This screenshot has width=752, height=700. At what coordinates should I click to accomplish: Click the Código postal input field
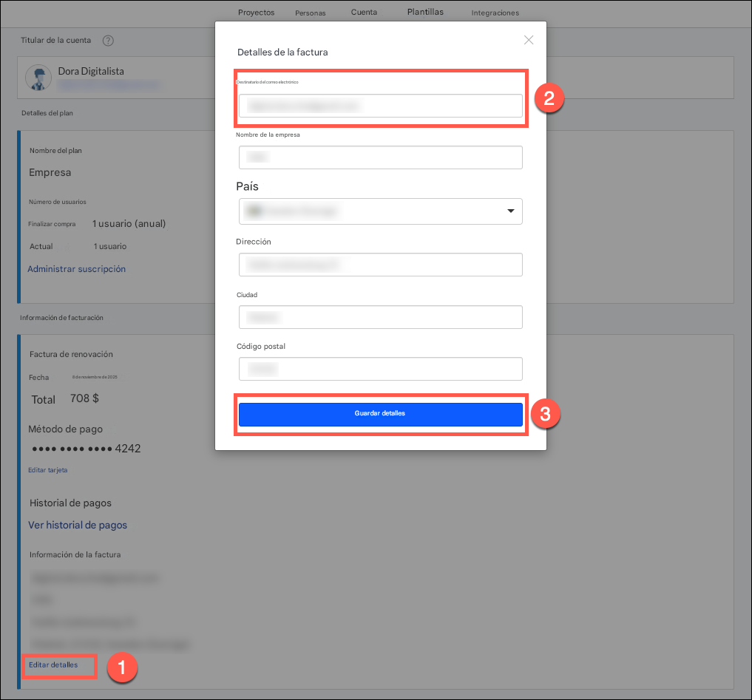tap(380, 369)
